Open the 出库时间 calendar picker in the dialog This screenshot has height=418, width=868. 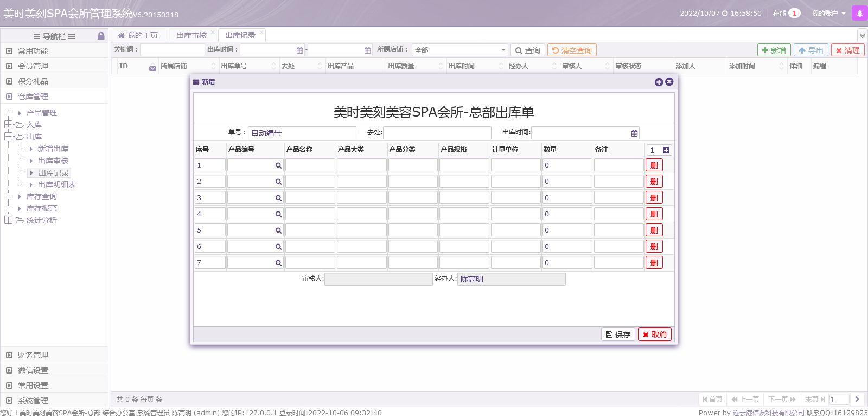[x=634, y=133]
